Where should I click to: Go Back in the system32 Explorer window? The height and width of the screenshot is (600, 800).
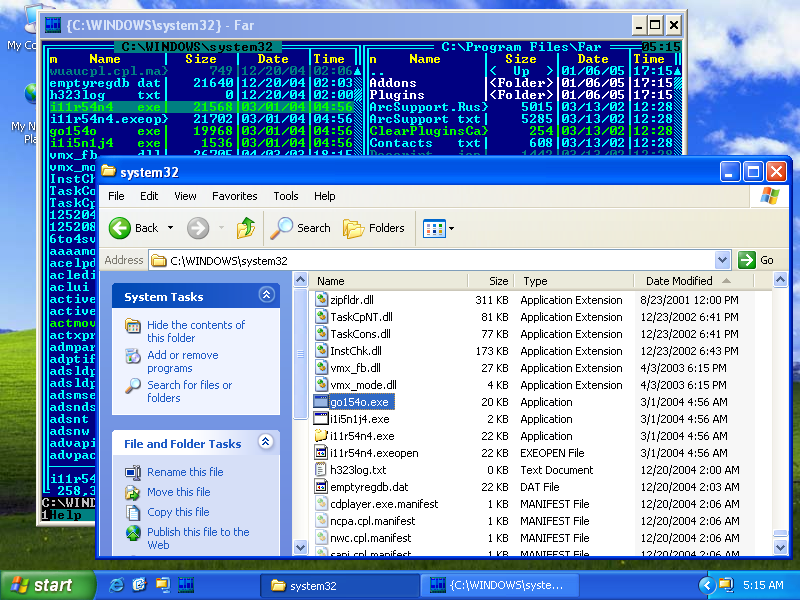point(134,228)
